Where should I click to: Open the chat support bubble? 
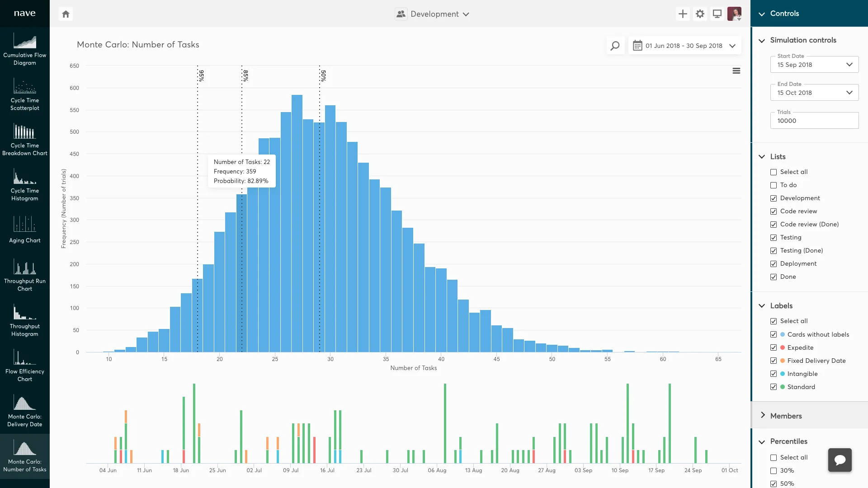(x=840, y=460)
